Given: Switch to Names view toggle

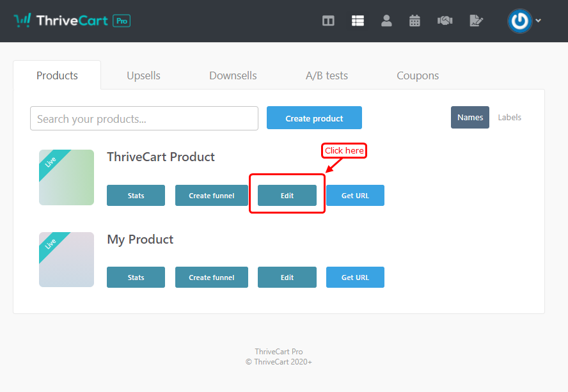Looking at the screenshot, I should coord(470,118).
